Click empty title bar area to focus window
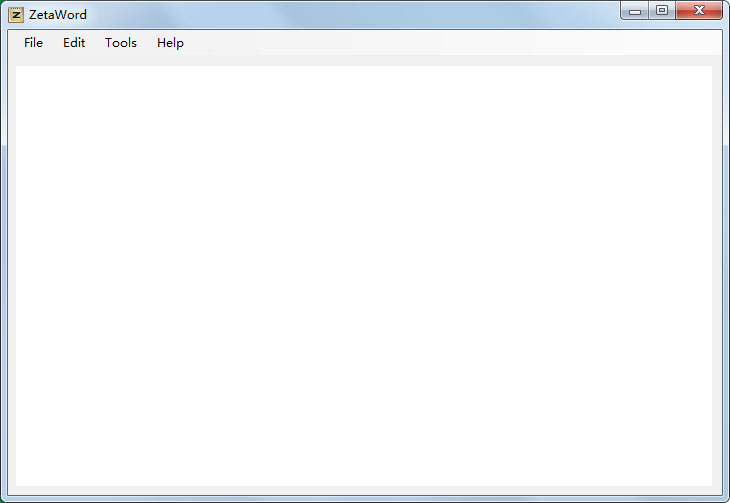Screen dimensions: 730x503 click(x=350, y=14)
